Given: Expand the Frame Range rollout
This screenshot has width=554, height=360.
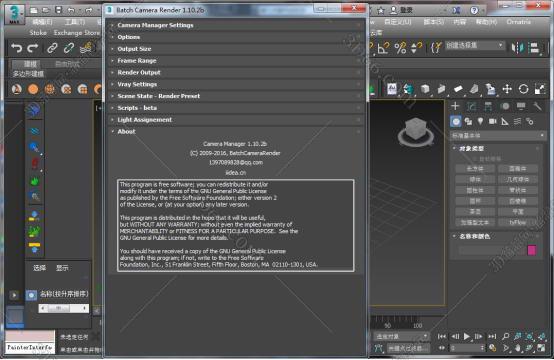Looking at the screenshot, I should point(235,61).
